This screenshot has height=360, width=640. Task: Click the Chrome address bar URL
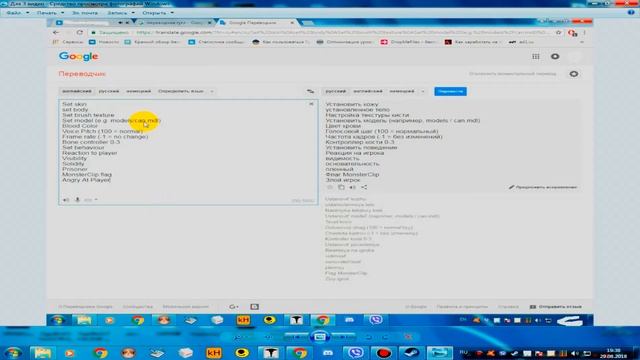tap(342, 33)
